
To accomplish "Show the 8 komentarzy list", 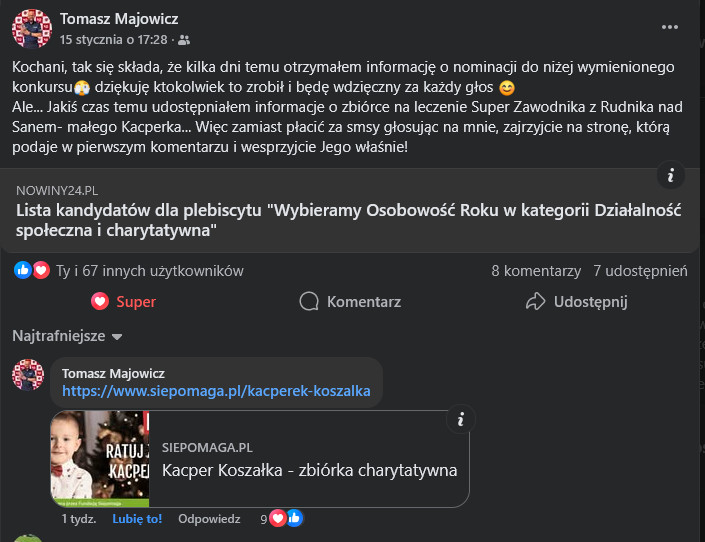I will (x=536, y=270).
